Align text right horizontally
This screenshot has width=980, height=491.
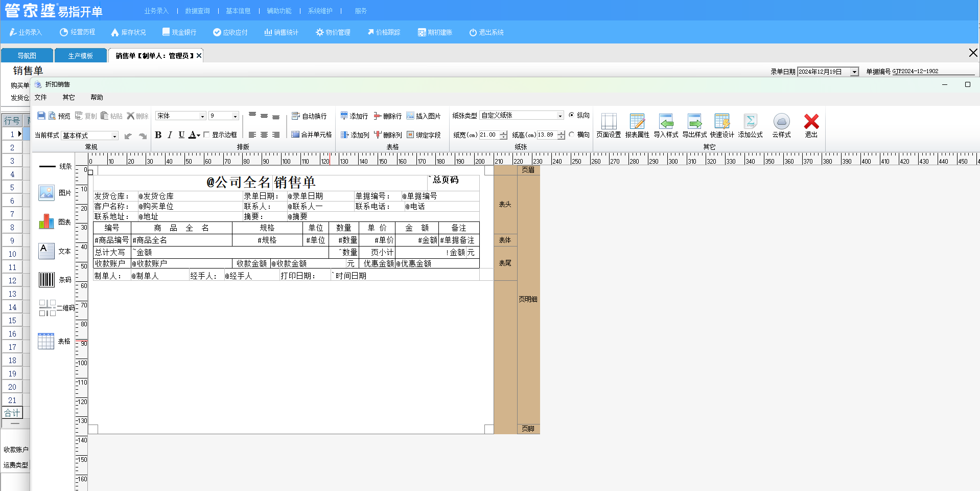(276, 135)
